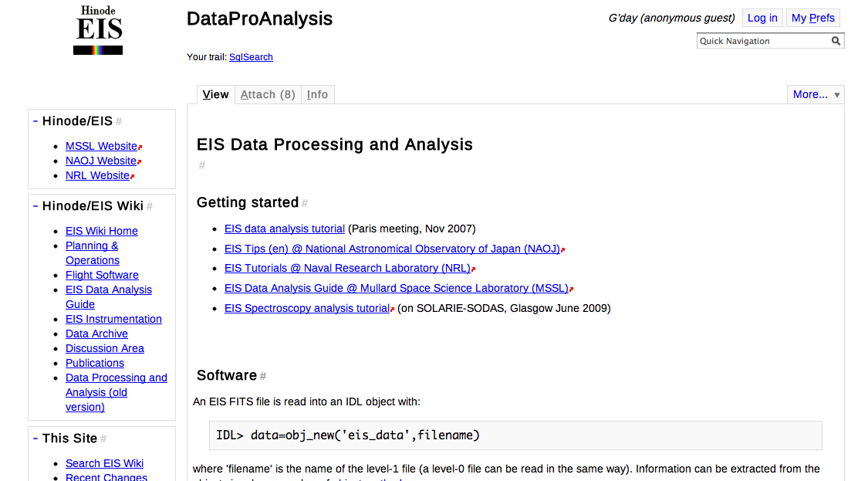
Task: Collapse the This Site sidebar section
Action: 35,439
